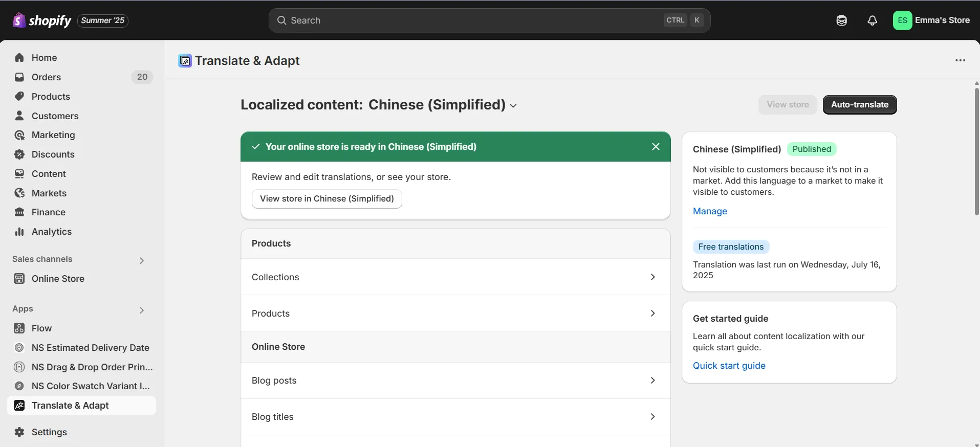980x447 pixels.
Task: Expand the Apps section arrow
Action: pos(142,310)
